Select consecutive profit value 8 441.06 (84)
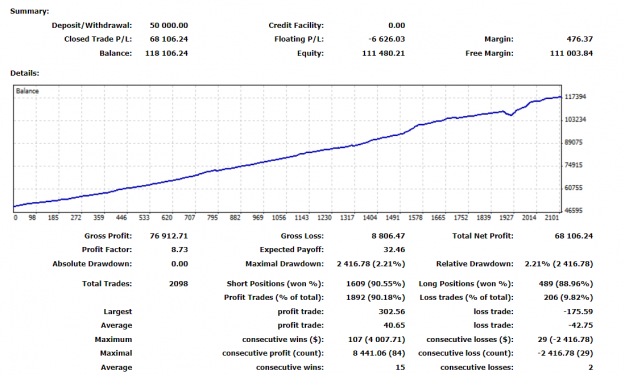625x375 pixels. (x=379, y=353)
